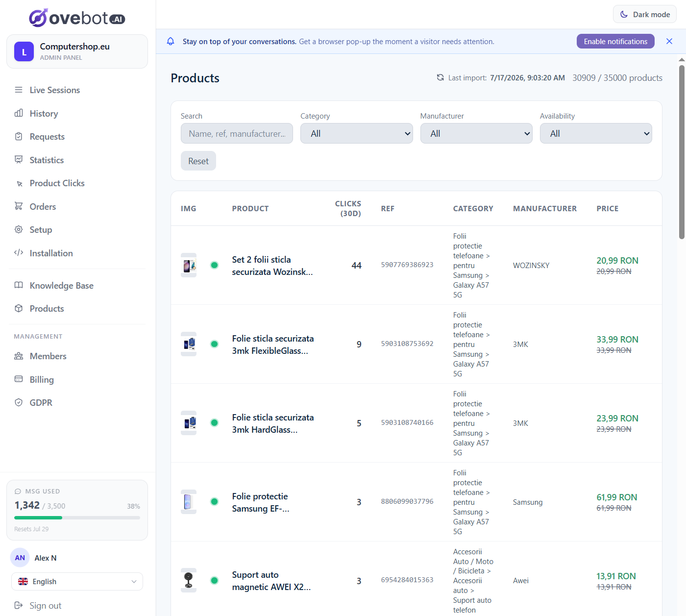Open the Category filter dropdown
Viewport: 686px width, 616px height.
[357, 133]
